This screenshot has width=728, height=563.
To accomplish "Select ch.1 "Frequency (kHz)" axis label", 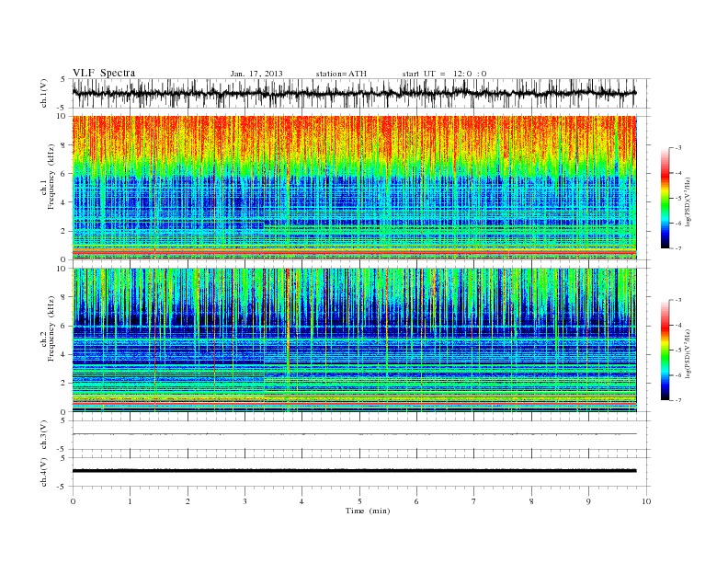I will coord(51,177).
